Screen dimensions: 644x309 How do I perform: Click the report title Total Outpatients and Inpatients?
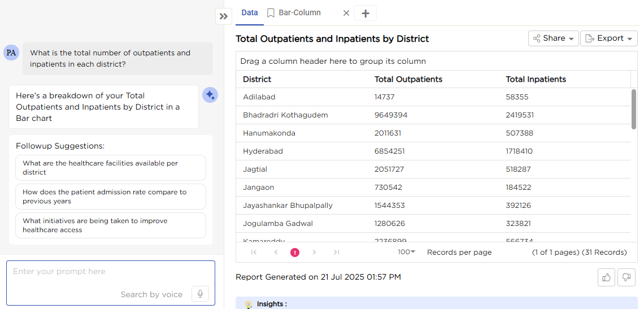pos(332,39)
